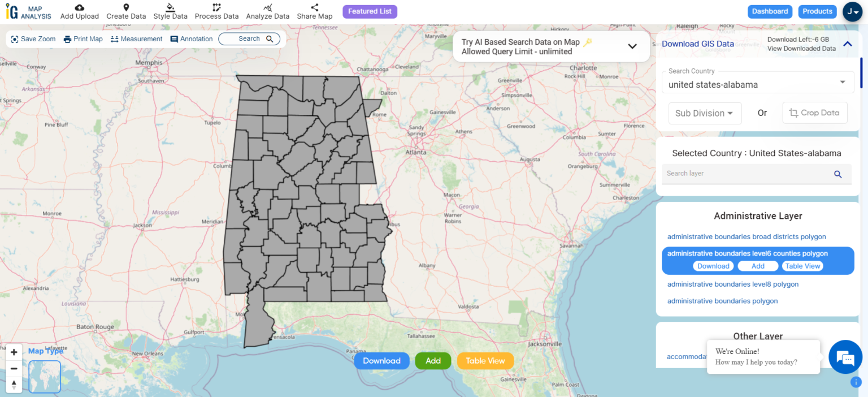The image size is (868, 397).
Task: Zoom the map in with the plus icon
Action: pyautogui.click(x=14, y=352)
